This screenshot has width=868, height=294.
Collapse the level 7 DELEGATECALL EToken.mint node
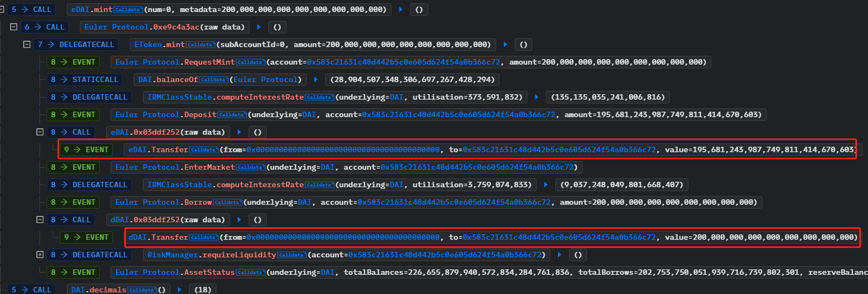[26, 44]
